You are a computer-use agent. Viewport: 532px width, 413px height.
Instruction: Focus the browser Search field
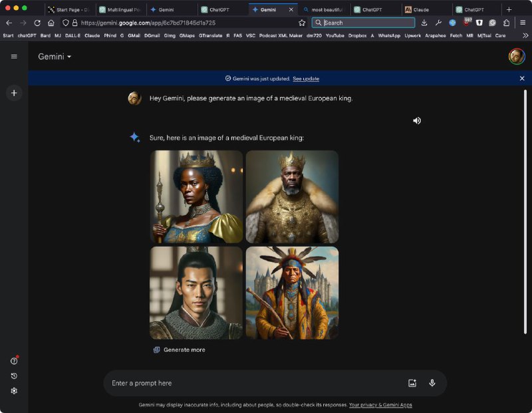coord(363,23)
